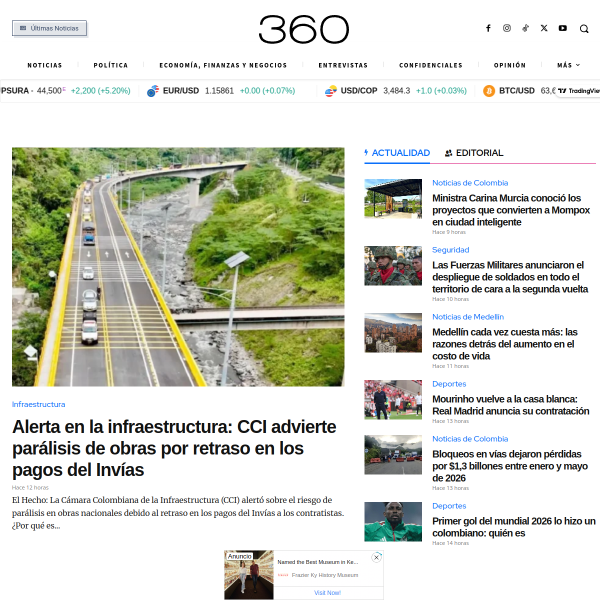Click the road blockade thumbnail
This screenshot has width=600, height=600.
point(393,455)
